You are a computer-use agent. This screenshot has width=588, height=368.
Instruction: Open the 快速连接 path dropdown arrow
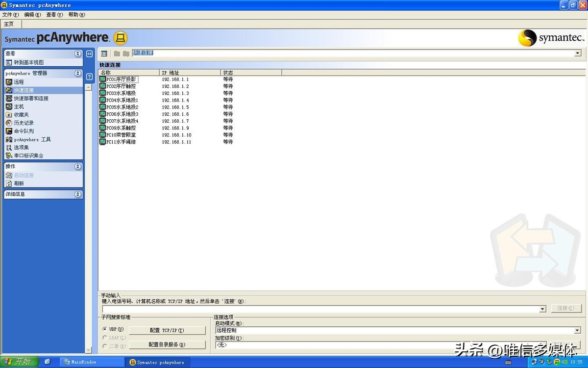click(x=578, y=53)
